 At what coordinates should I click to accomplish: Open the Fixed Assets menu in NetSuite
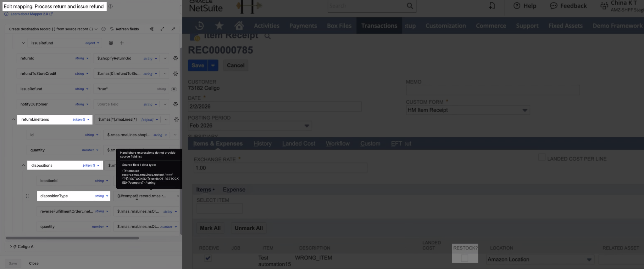click(x=565, y=26)
